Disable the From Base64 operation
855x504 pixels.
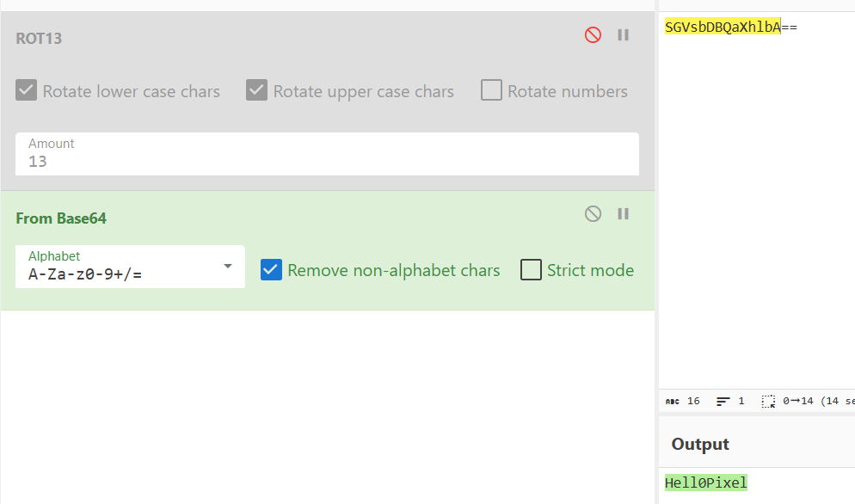593,214
